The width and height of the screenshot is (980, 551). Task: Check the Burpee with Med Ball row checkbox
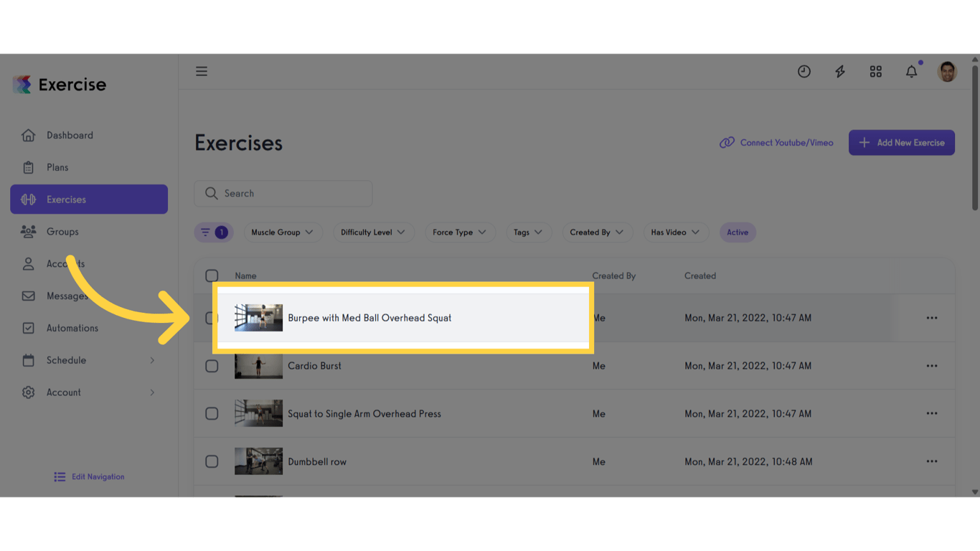(212, 318)
